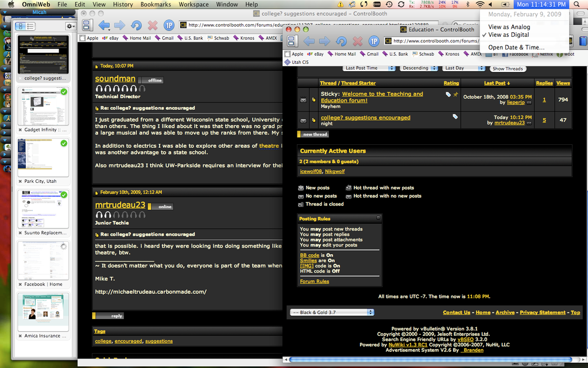The height and width of the screenshot is (368, 588).
Task: Go forward in Education window
Action: (x=325, y=41)
